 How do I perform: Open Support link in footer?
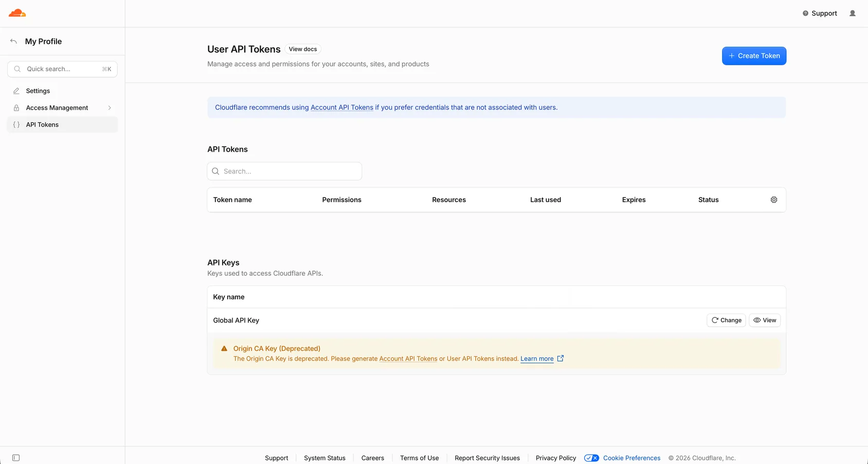(x=276, y=458)
